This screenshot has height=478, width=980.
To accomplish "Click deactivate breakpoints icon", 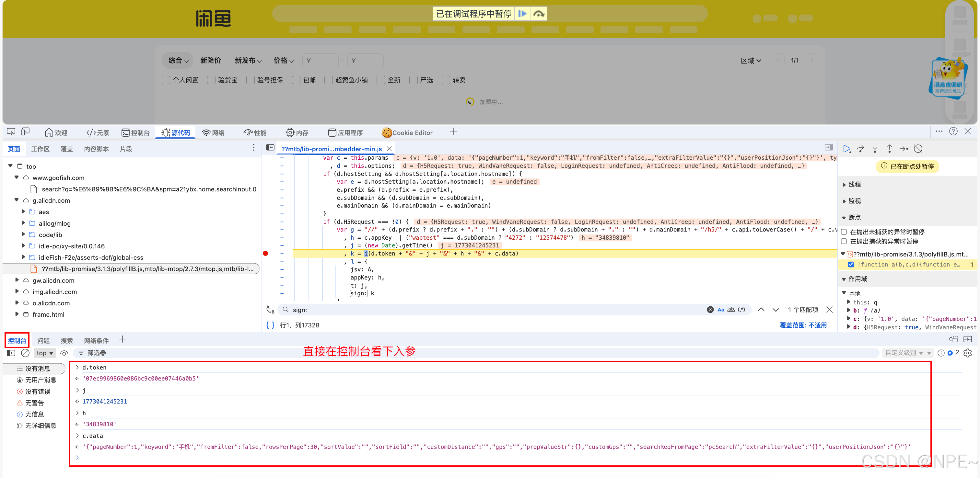I will (918, 149).
